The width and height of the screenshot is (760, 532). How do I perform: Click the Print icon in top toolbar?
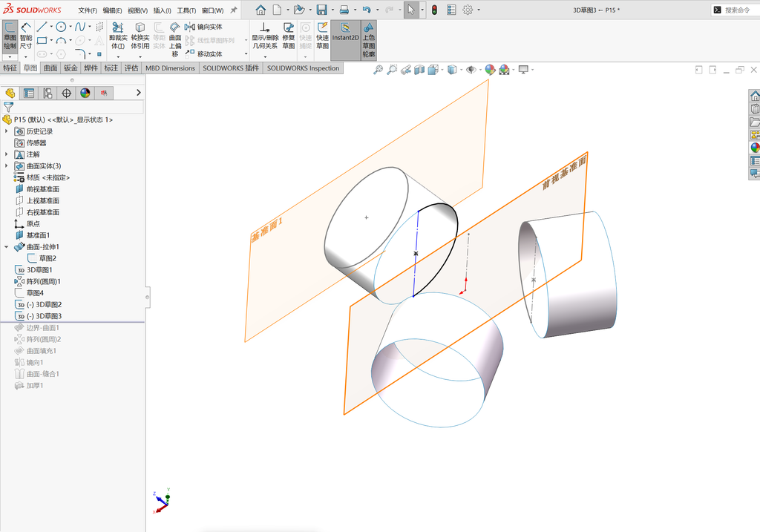pos(344,10)
